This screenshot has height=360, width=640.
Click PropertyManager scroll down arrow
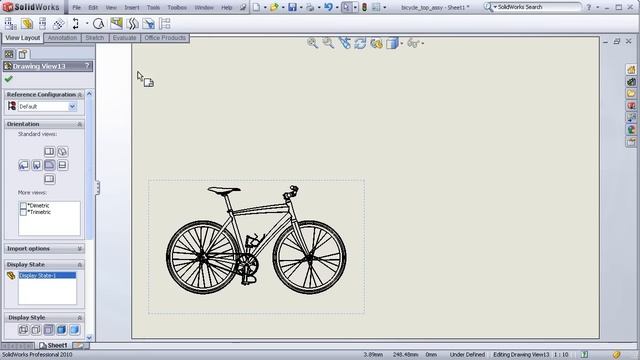(89, 338)
